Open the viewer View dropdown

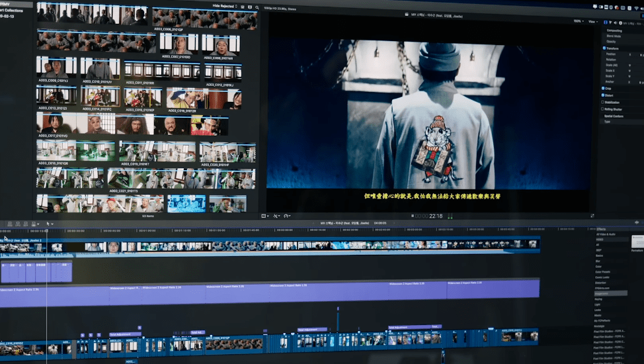click(593, 21)
